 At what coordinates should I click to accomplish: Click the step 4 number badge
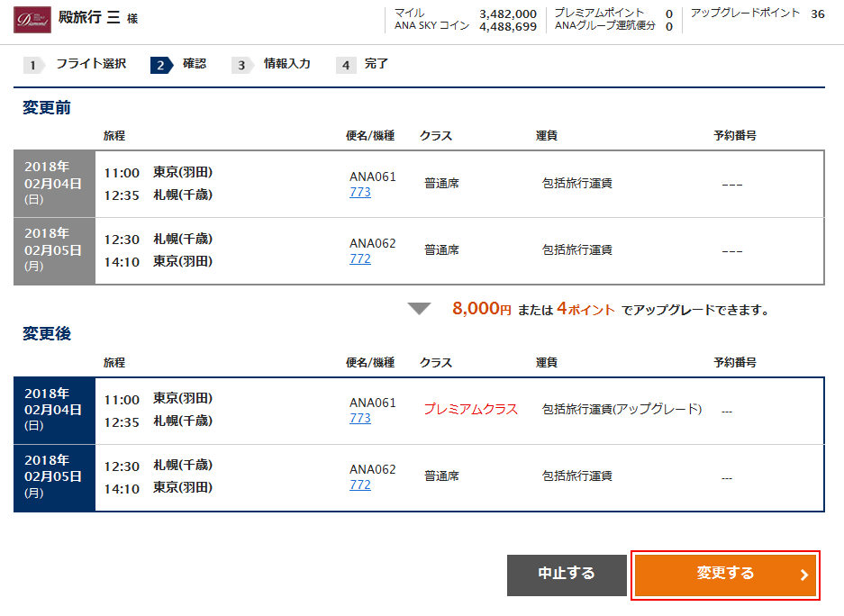click(346, 65)
